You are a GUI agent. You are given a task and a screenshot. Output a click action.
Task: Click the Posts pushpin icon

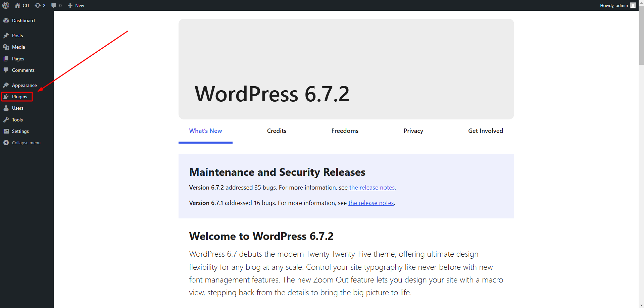pyautogui.click(x=6, y=36)
